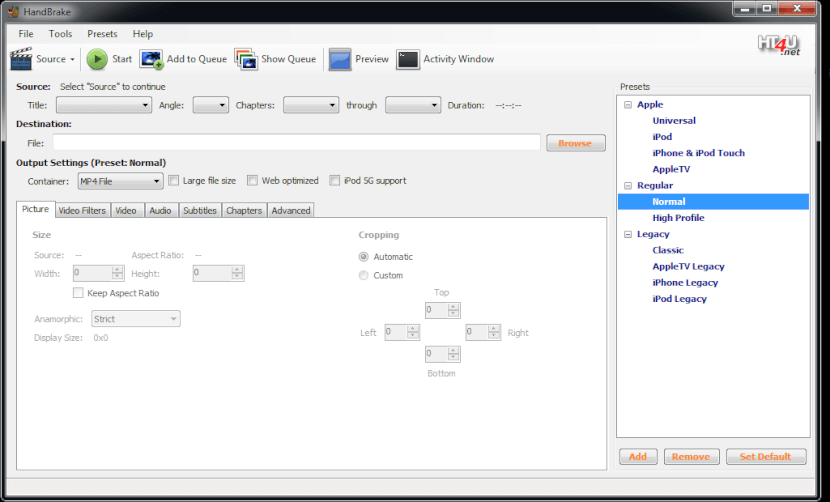Open the Tools menu
Viewport: 830px width, 502px height.
tap(60, 34)
